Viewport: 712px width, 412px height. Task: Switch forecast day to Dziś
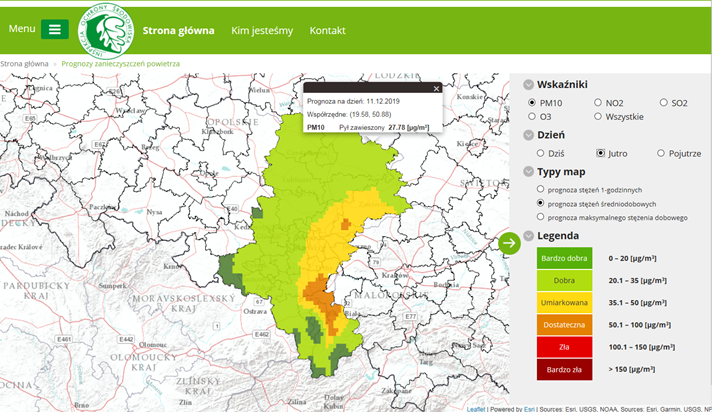[x=541, y=153]
